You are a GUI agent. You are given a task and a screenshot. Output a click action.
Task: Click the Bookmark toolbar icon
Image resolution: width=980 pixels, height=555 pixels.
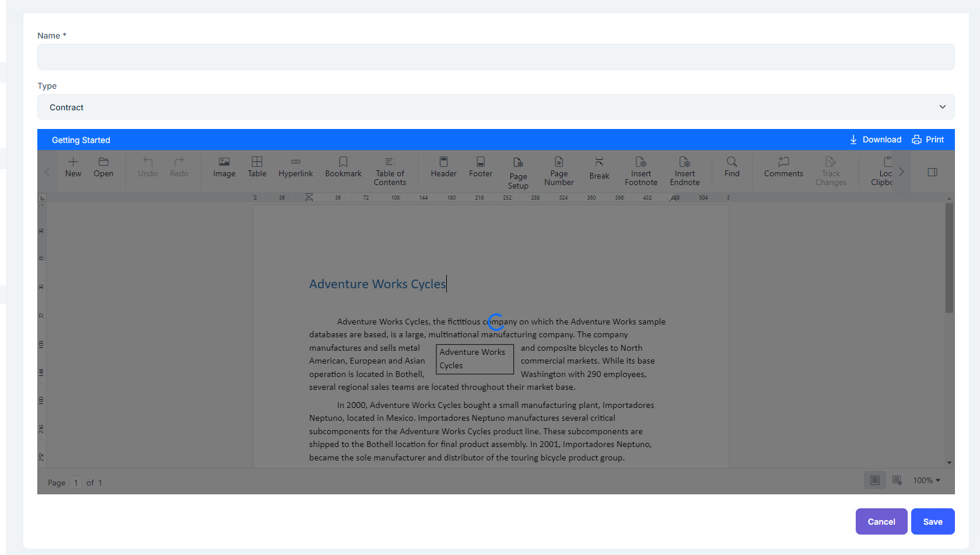click(x=343, y=167)
